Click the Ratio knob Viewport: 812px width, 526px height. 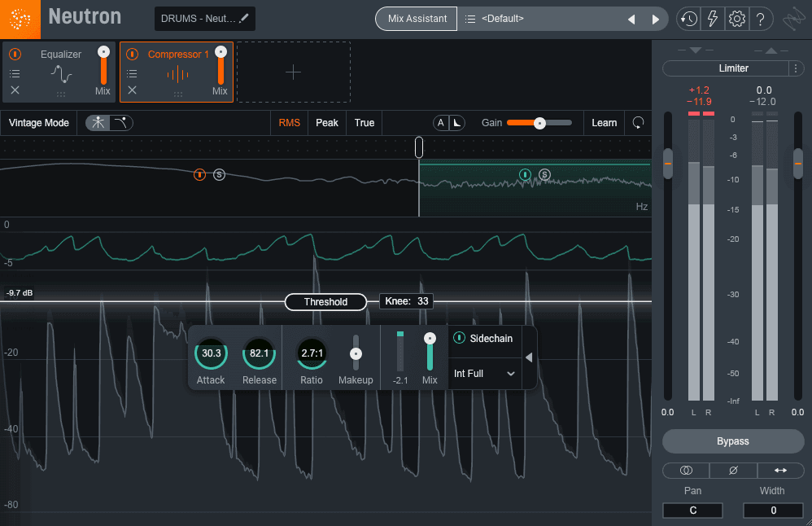[x=312, y=353]
